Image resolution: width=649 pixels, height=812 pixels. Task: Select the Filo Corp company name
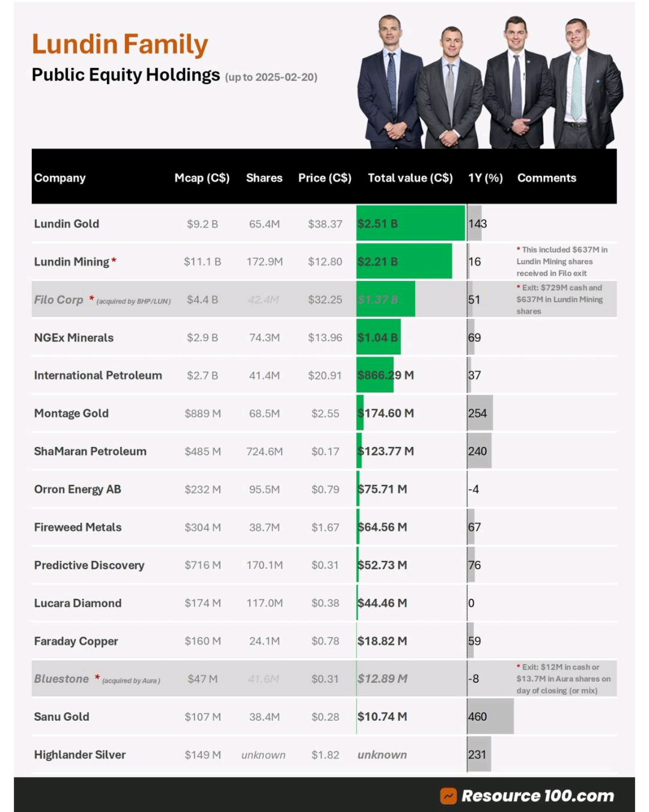click(58, 300)
